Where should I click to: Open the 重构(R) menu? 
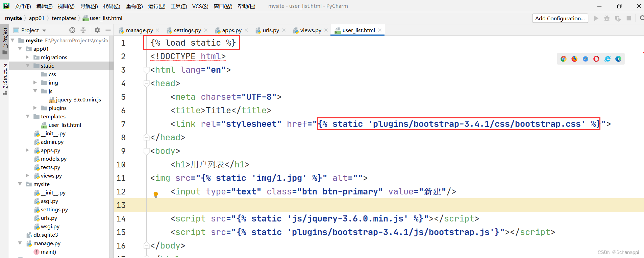pyautogui.click(x=134, y=6)
